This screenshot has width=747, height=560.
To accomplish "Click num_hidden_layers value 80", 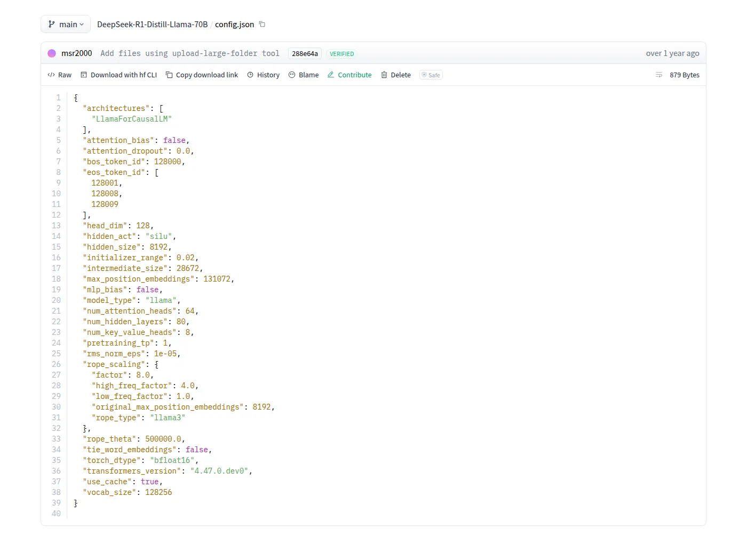I will [181, 322].
